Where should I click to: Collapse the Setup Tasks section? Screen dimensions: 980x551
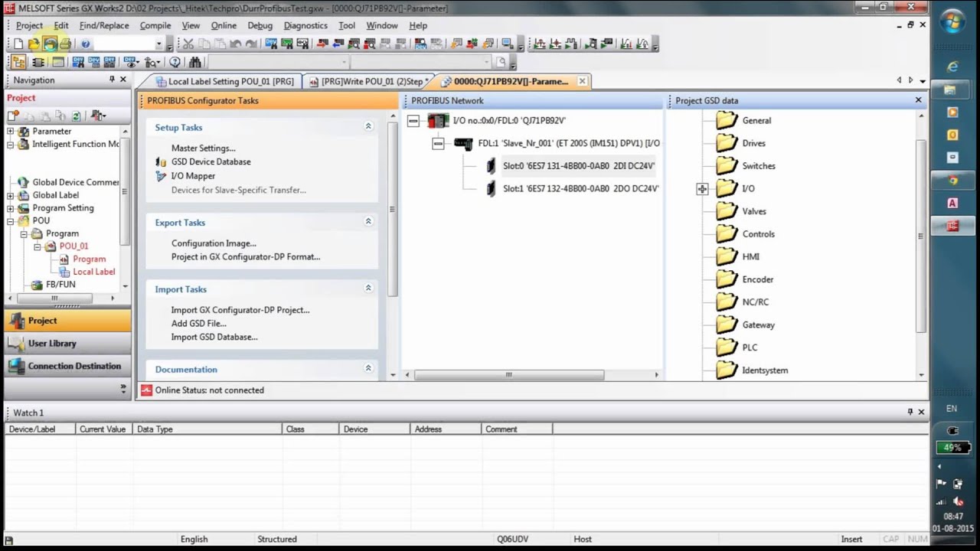point(368,126)
